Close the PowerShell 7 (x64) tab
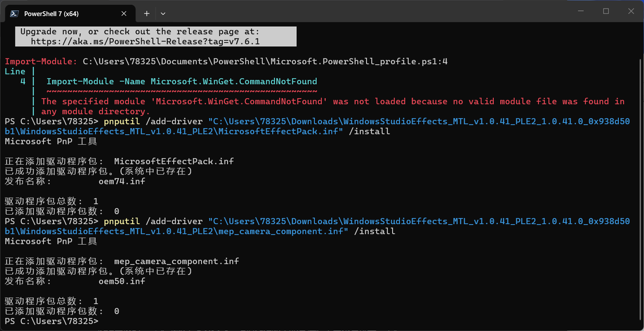The width and height of the screenshot is (644, 331). [123, 13]
